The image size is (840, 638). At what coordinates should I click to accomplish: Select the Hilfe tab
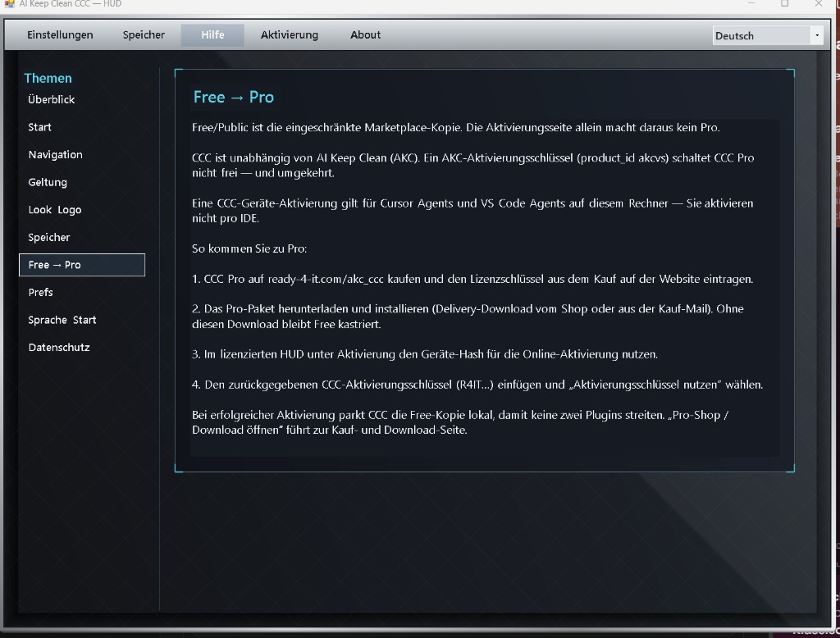click(x=212, y=34)
